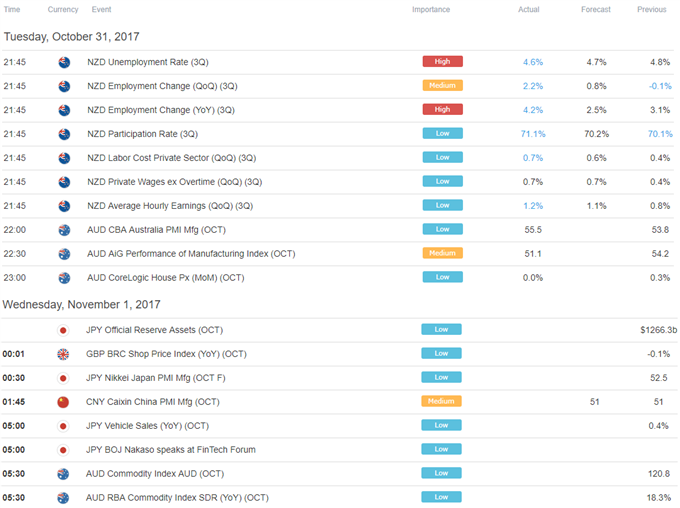Viewport: 680px width, 508px height.
Task: Click Japan flag beside BOJ Nakaso speech event
Action: coord(63,450)
